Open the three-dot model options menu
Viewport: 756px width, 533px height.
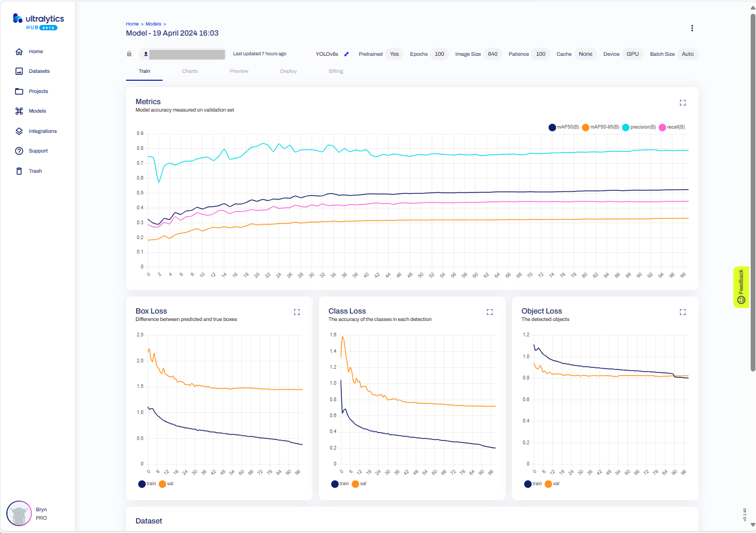coord(692,28)
